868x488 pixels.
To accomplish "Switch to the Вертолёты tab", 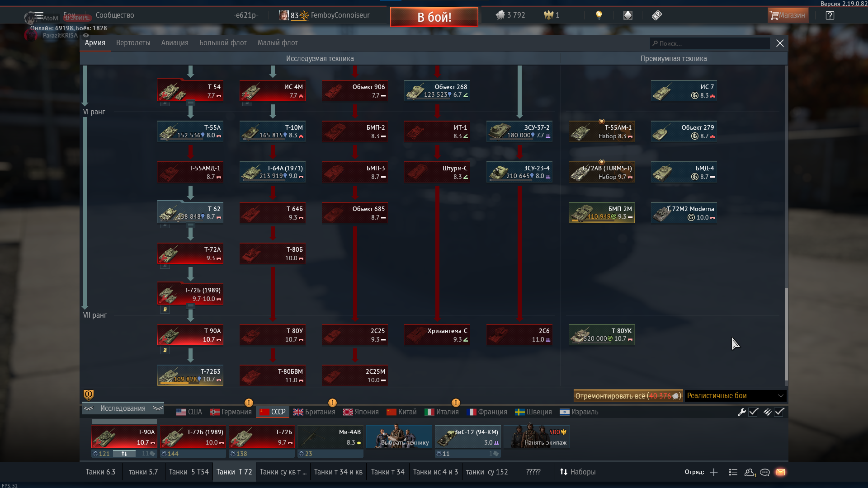I will [x=133, y=43].
